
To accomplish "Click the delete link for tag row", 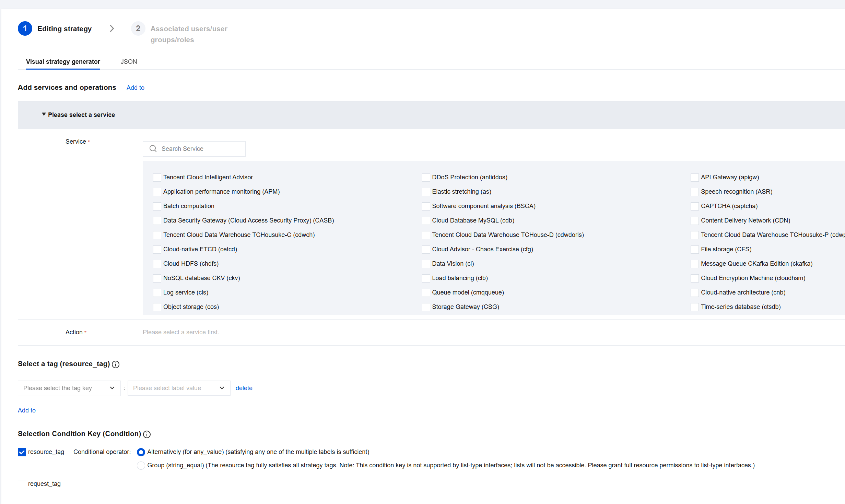I will (x=244, y=388).
